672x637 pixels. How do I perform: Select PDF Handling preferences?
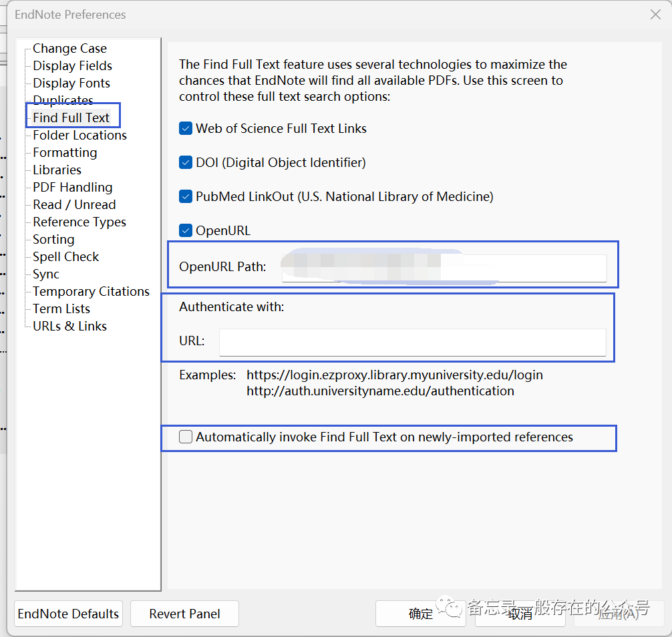(x=73, y=187)
